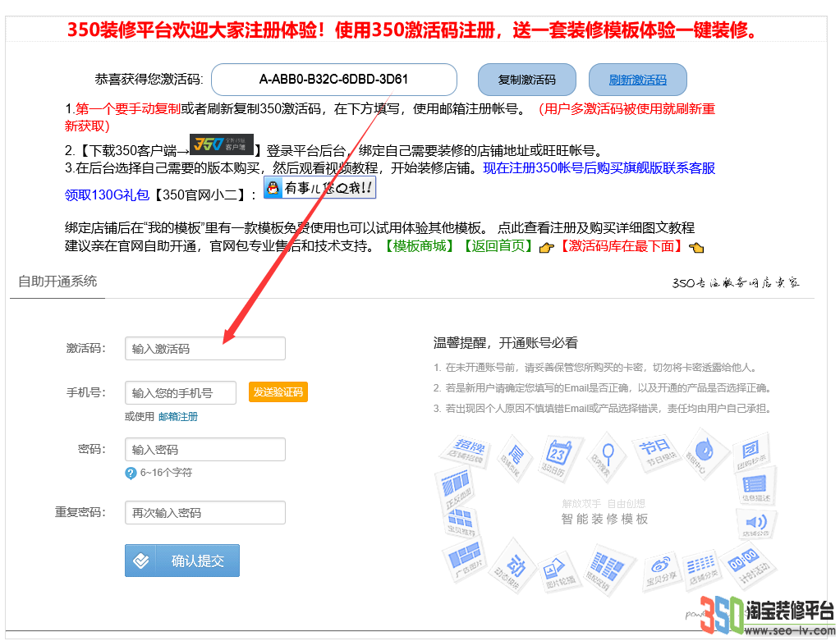The image size is (840, 641).
Task: Click the 智能装修模板 caption text
Action: (x=605, y=519)
